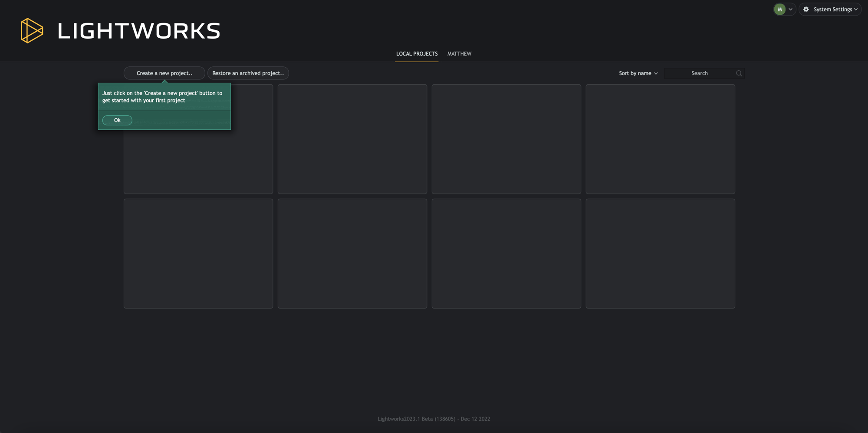Switch to the MATTHEW tab
The image size is (868, 433).
(459, 54)
